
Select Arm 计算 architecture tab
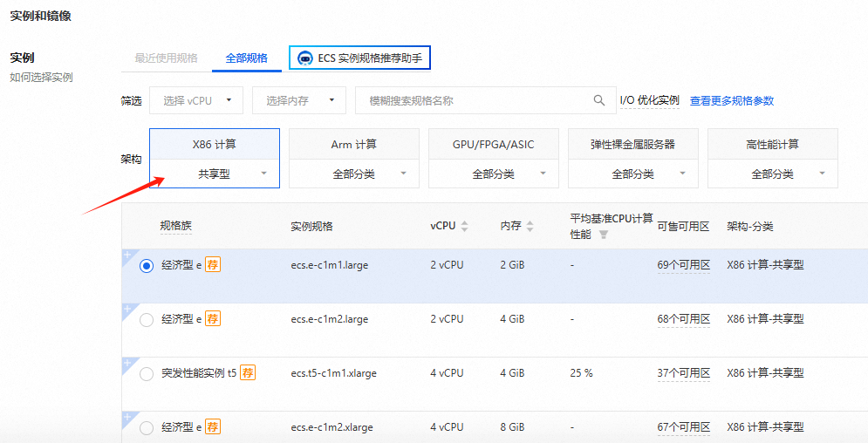pyautogui.click(x=353, y=145)
